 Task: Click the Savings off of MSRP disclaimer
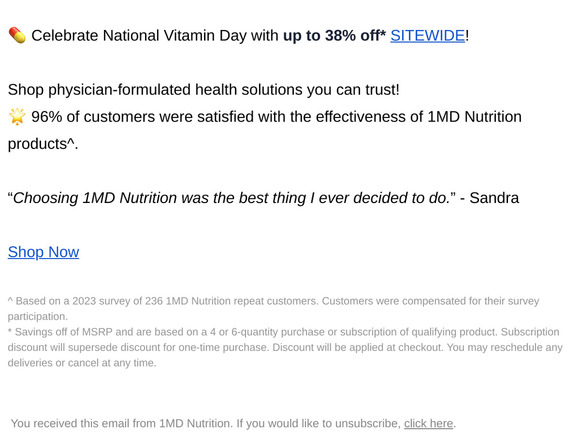point(252,332)
